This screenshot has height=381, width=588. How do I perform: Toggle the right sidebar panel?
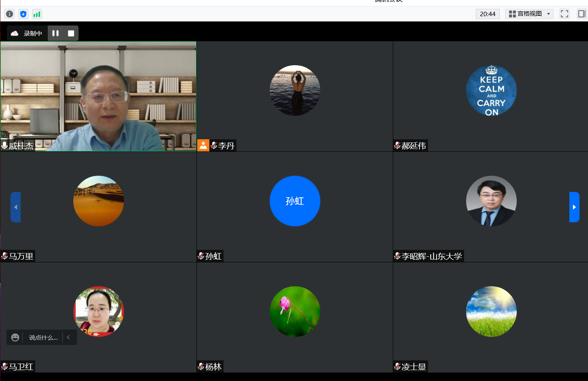[x=582, y=14]
